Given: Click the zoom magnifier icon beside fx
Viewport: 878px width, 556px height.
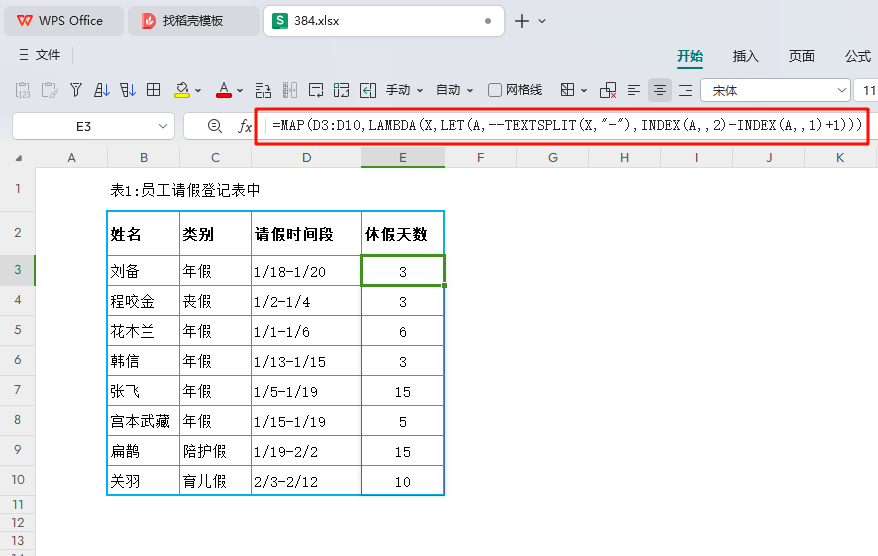Looking at the screenshot, I should pyautogui.click(x=214, y=126).
